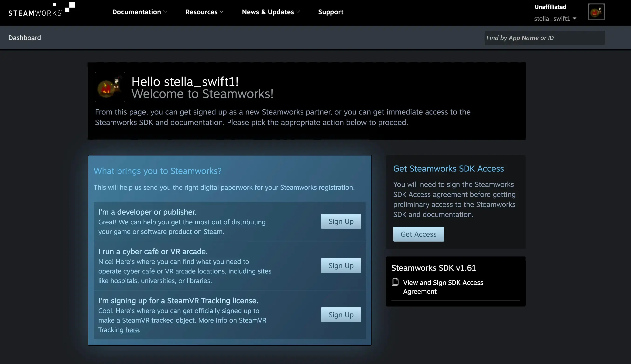Select the Support menu item
Viewport: 631px width, 364px height.
coord(330,12)
